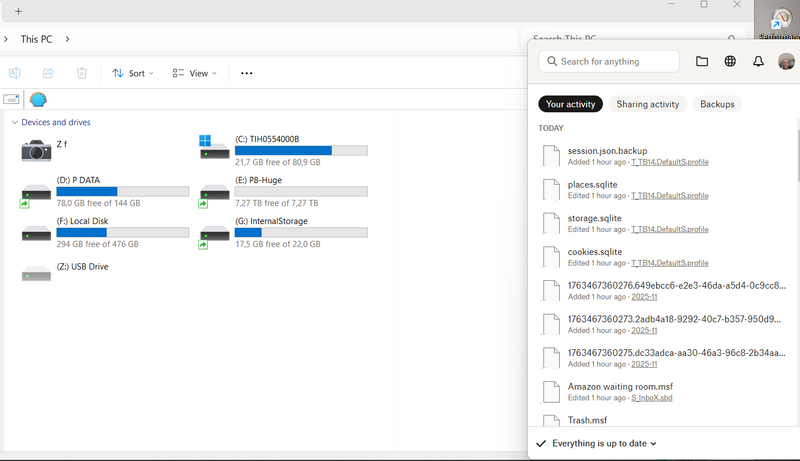
Task: Select file name Trash.msf
Action: 587,420
